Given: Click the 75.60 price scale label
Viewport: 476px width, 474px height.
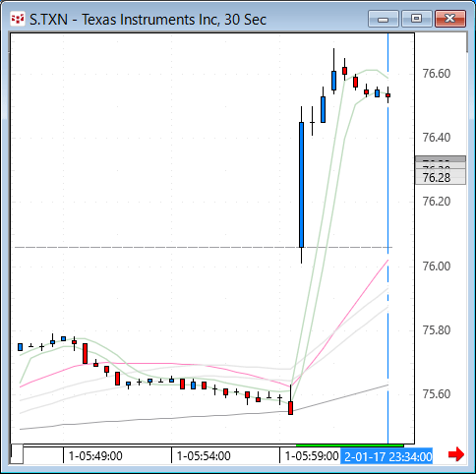Looking at the screenshot, I should (437, 394).
